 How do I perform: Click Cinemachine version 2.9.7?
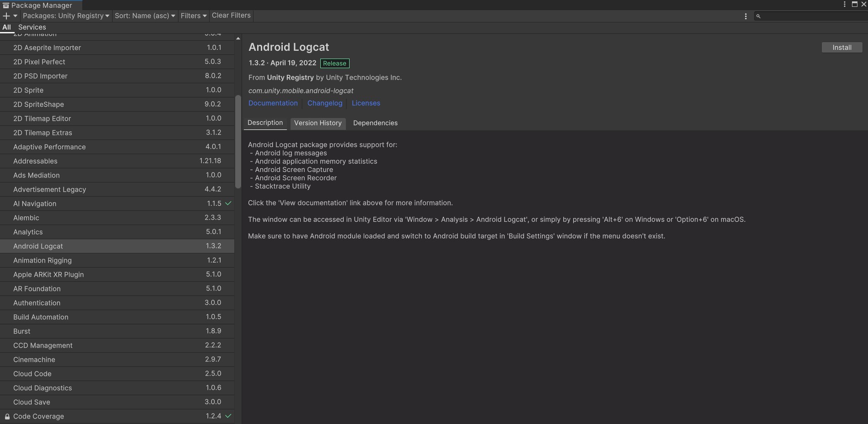pos(213,360)
